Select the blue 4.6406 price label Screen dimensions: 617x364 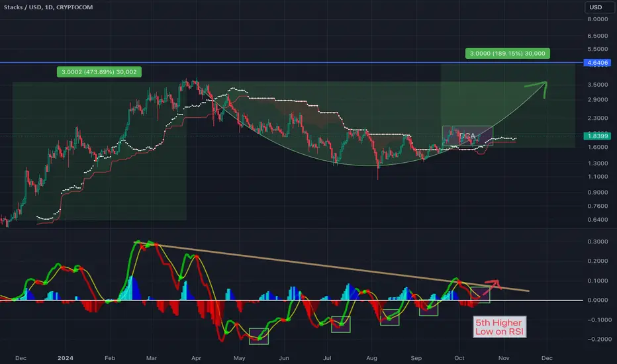(597, 63)
